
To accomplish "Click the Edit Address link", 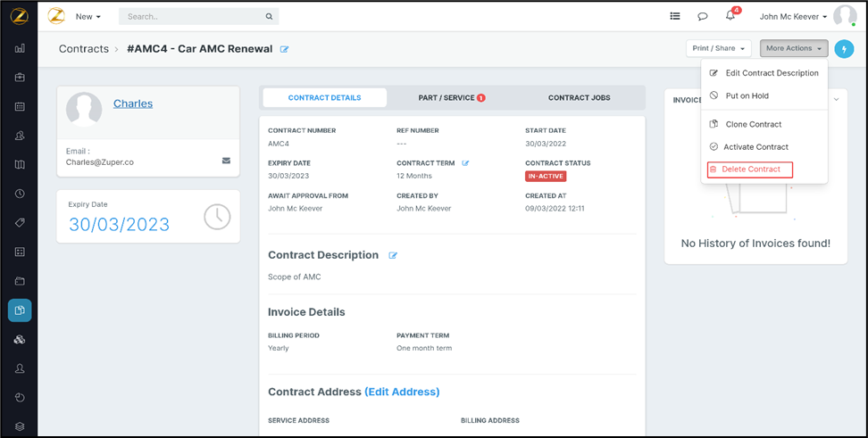I will tap(402, 393).
